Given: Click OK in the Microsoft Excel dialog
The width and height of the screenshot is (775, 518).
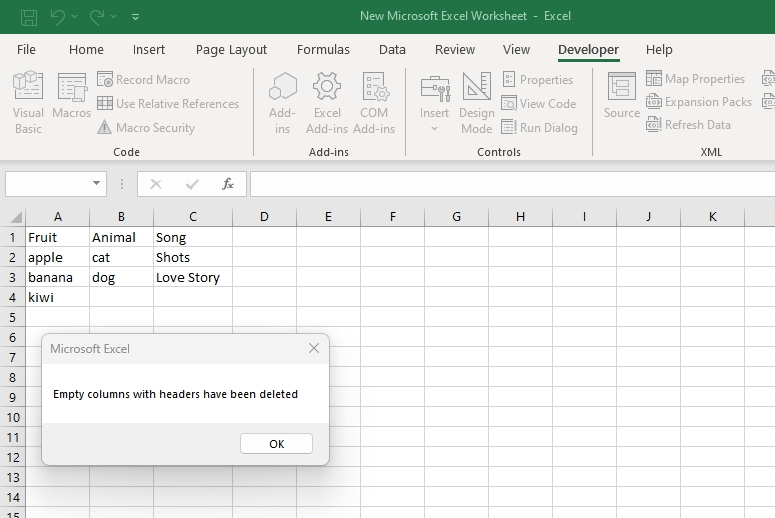Looking at the screenshot, I should click(x=276, y=444).
